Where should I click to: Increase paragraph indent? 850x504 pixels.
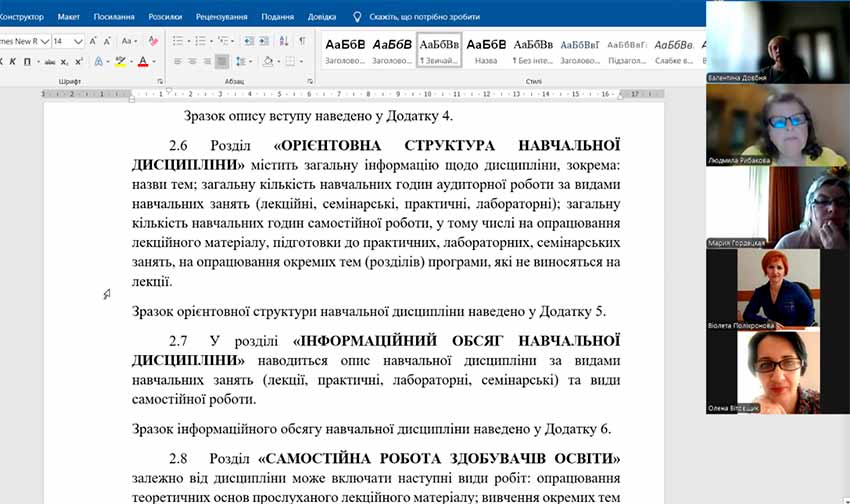[265, 41]
